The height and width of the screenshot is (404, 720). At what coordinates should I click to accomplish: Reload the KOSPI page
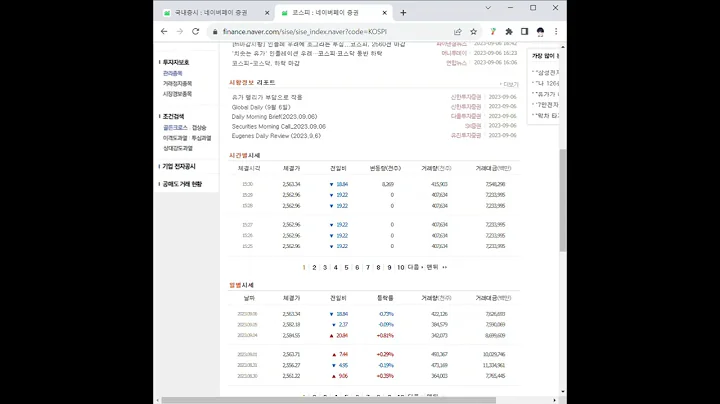[x=196, y=31]
